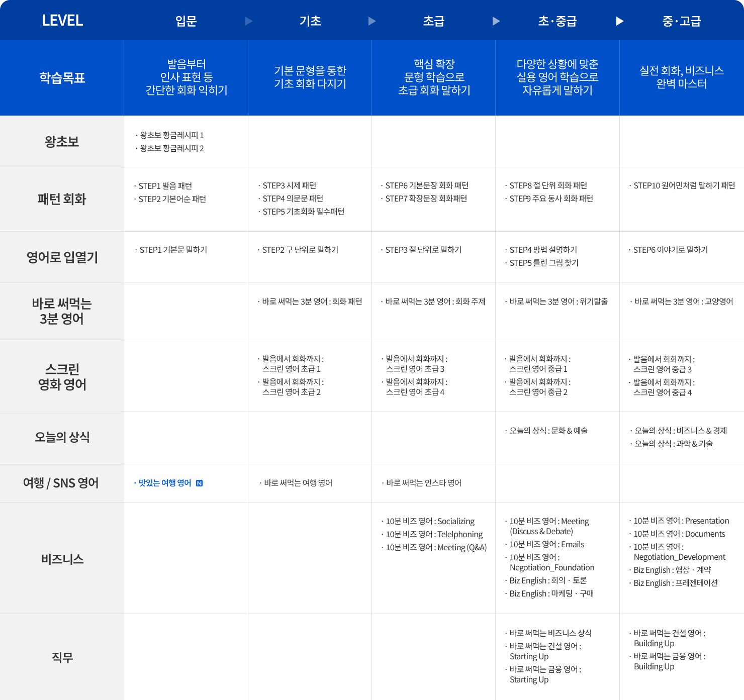Open STEP4 의문문 패턴 course
This screenshot has height=700, width=744.
tap(293, 198)
